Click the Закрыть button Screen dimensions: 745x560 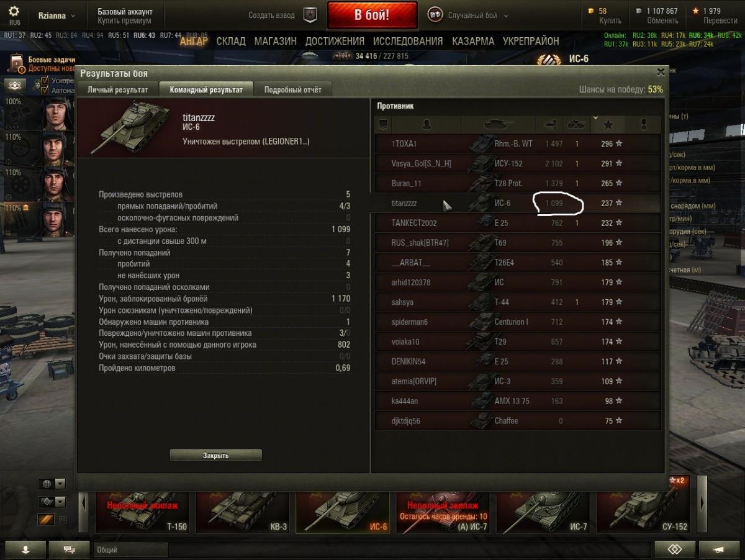(215, 455)
